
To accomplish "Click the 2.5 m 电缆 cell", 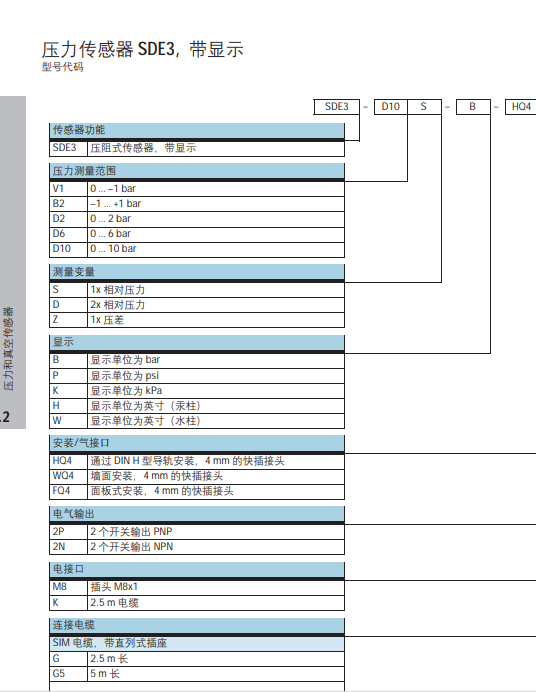I will (x=216, y=603).
